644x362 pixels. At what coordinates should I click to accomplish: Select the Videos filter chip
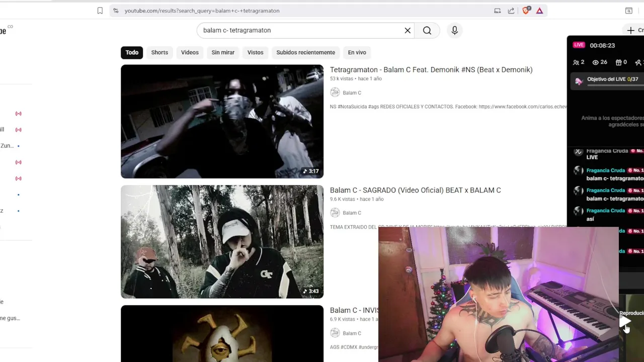[x=190, y=52]
